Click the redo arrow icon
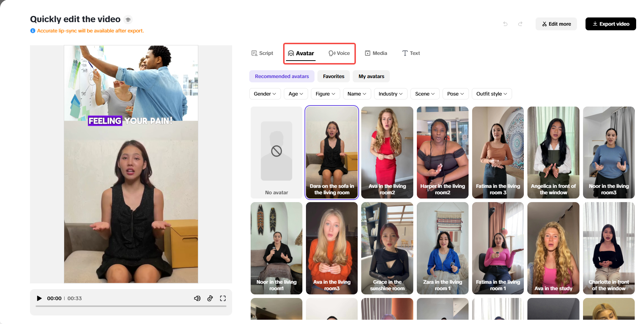 coord(520,24)
